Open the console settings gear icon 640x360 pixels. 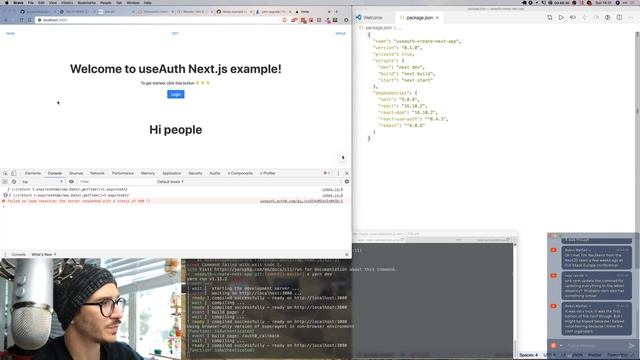pyautogui.click(x=347, y=182)
